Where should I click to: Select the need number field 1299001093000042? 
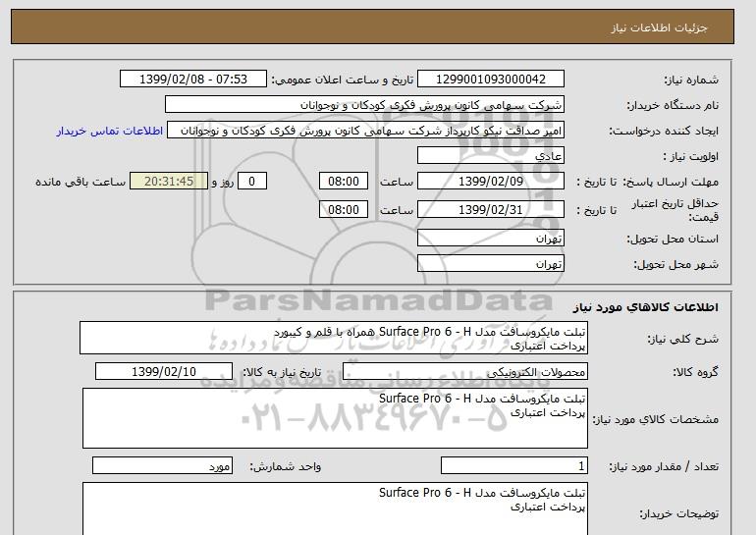pos(490,80)
